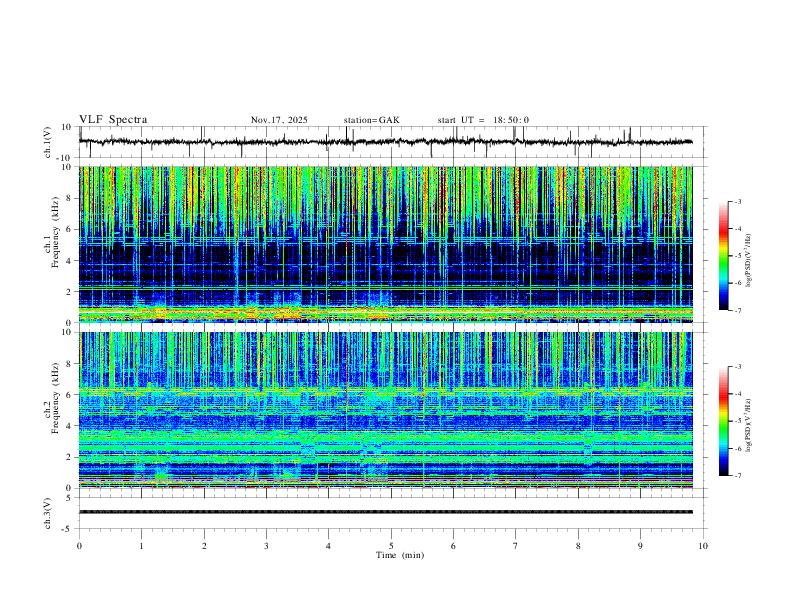
Task: Click the "ch.1(V)" waveform axis label
Action: (48, 142)
